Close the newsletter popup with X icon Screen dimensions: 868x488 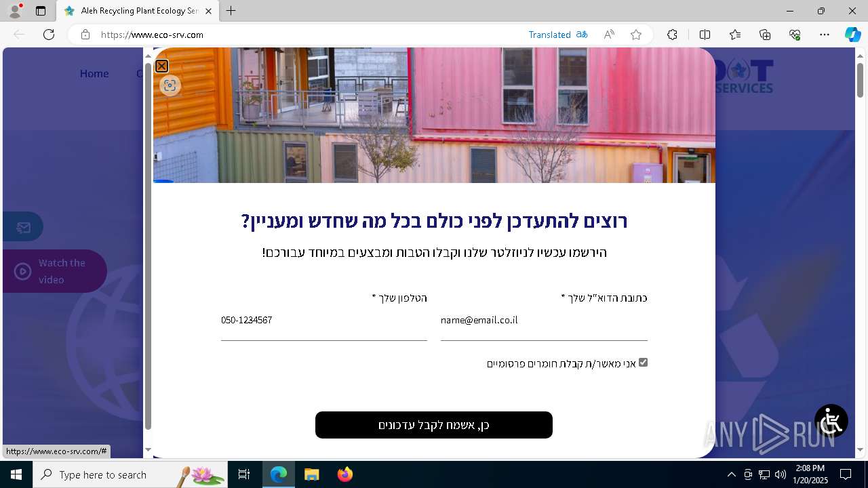coord(161,66)
